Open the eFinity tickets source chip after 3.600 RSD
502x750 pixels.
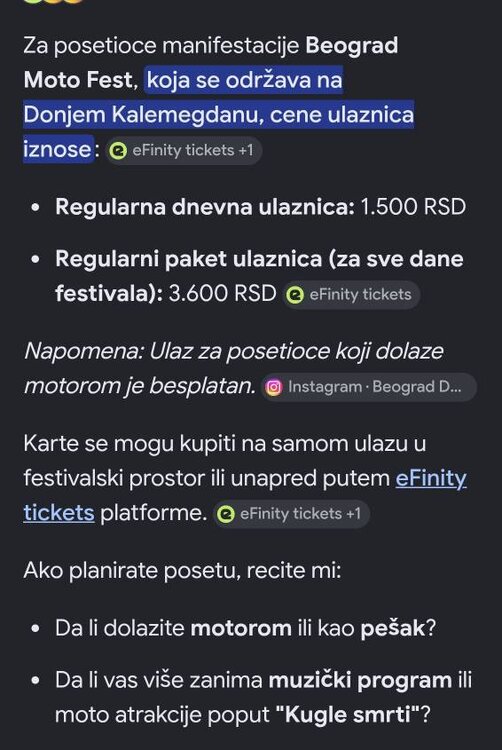[351, 295]
